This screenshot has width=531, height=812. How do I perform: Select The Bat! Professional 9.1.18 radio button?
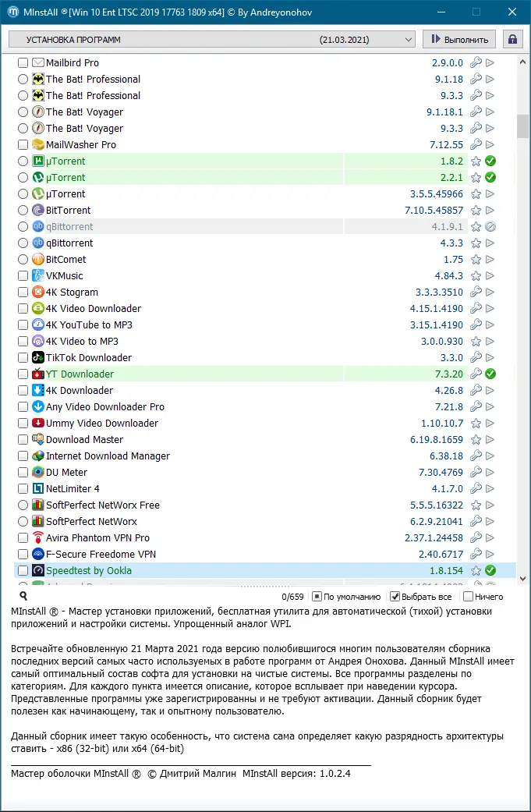point(23,80)
